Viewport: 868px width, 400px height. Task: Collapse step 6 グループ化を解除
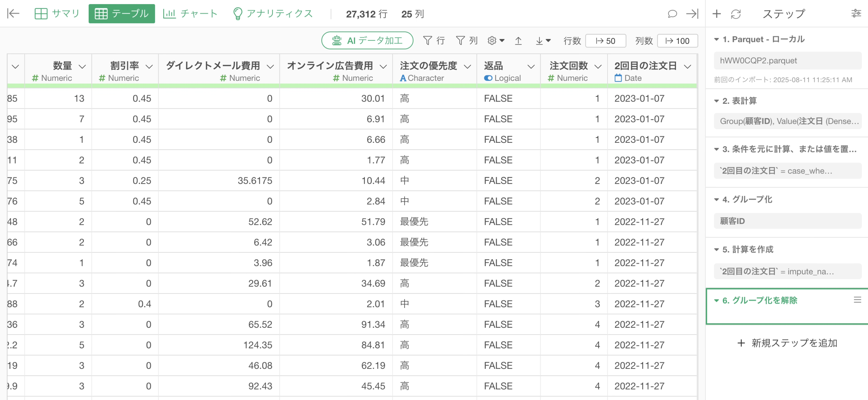pos(716,300)
